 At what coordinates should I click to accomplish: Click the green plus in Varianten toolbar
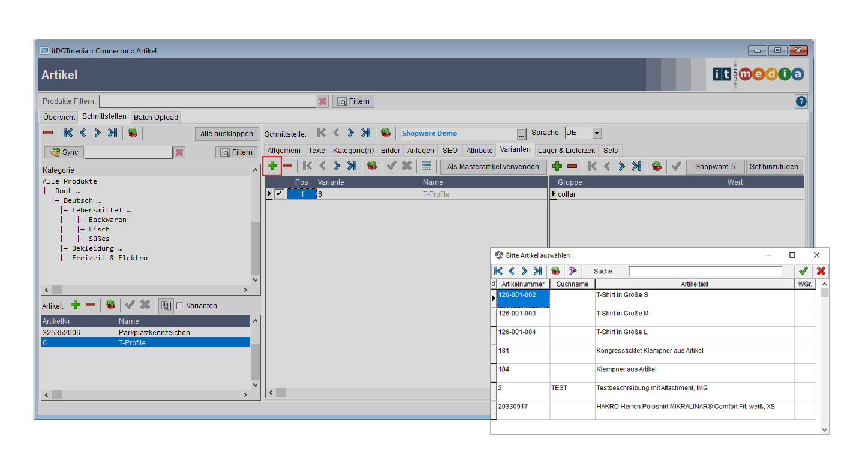[272, 166]
